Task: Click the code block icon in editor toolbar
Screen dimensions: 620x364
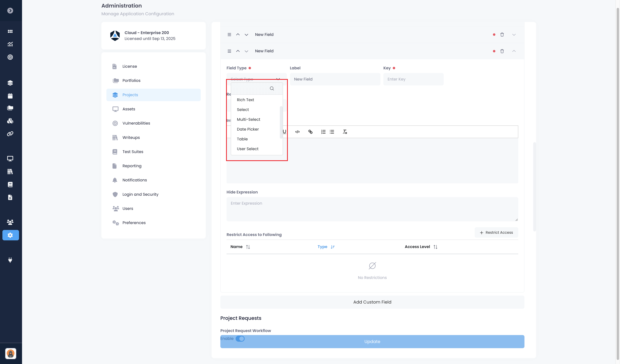Action: tap(297, 132)
